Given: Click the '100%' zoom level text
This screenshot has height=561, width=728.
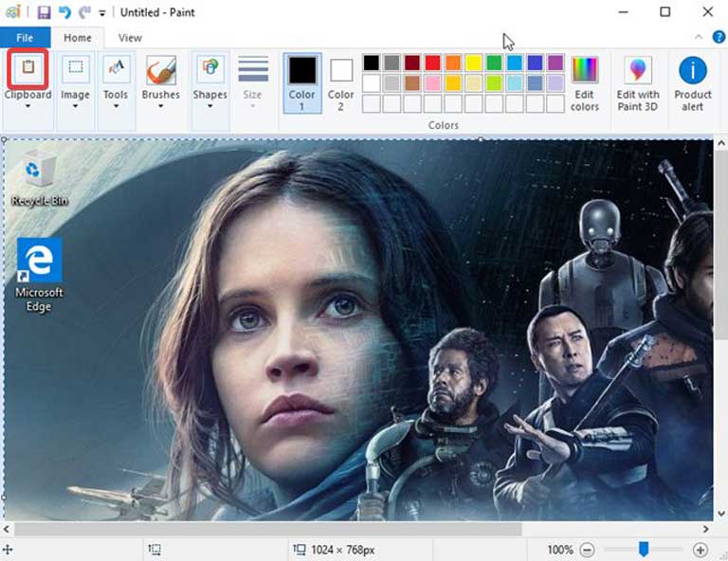Looking at the screenshot, I should (x=560, y=551).
